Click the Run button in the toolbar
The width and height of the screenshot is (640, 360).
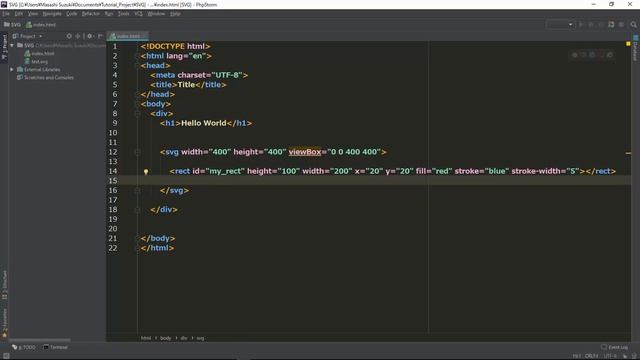pyautogui.click(x=581, y=24)
